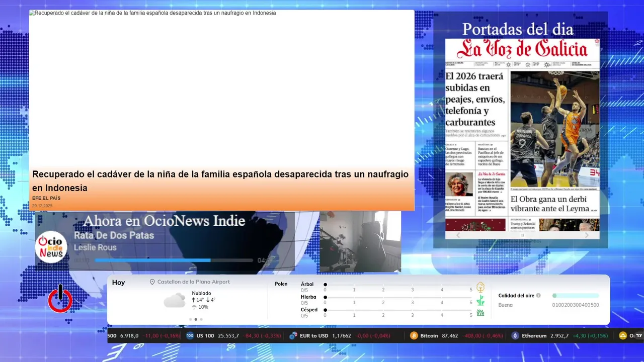Click the US 100 ticker icon
The image size is (644, 362).
point(190,336)
